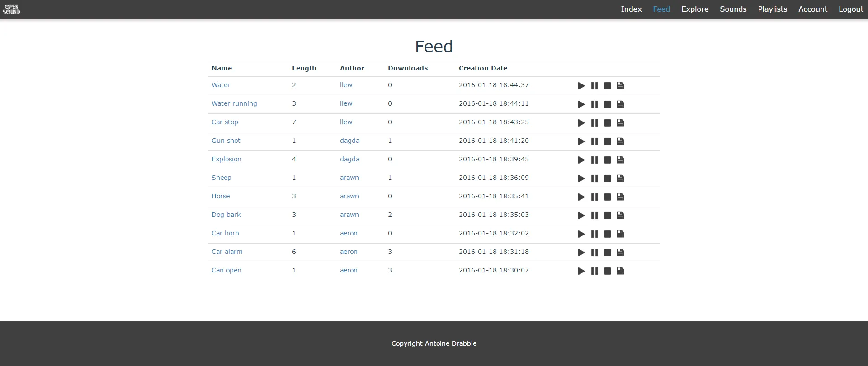868x366 pixels.
Task: Open the Horse sound link
Action: click(221, 196)
